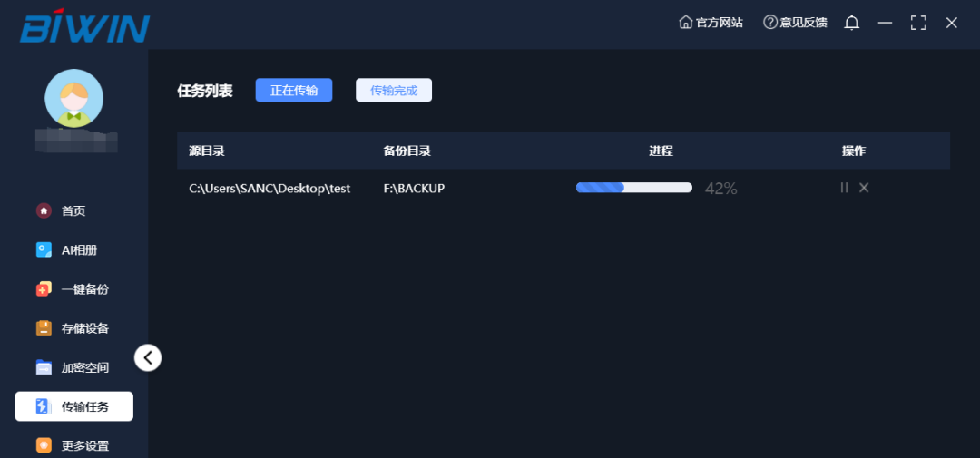Open notifications bell icon
The width and height of the screenshot is (980, 458).
point(851,23)
